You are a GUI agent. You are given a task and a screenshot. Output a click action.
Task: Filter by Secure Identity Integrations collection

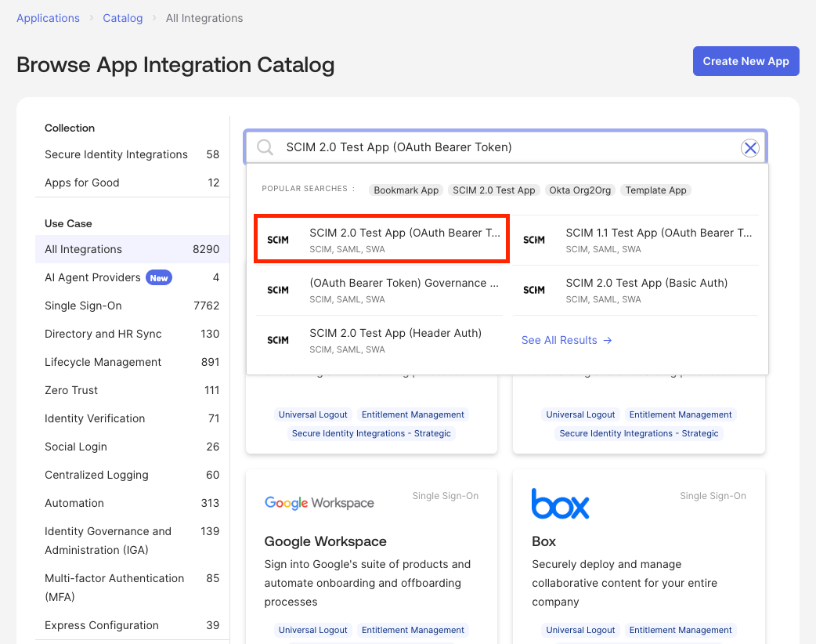tap(132, 154)
